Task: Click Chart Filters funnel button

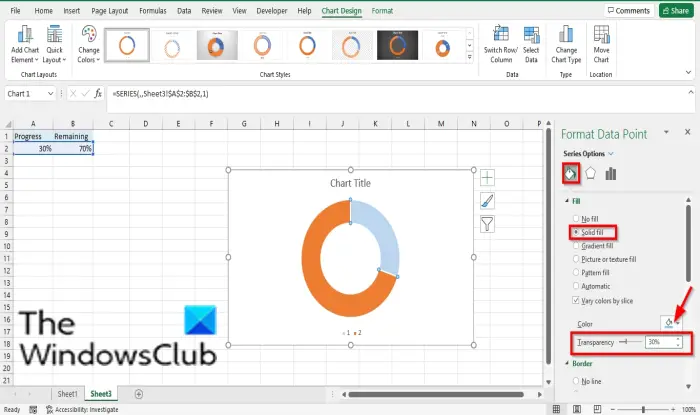Action: 487,224
